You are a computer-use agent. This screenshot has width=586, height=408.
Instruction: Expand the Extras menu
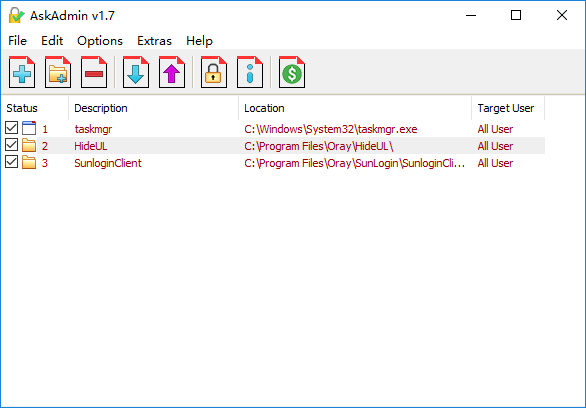coord(154,41)
